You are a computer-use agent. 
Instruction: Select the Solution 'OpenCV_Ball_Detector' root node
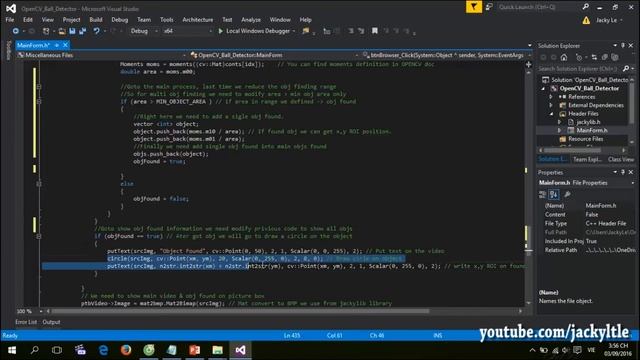589,80
